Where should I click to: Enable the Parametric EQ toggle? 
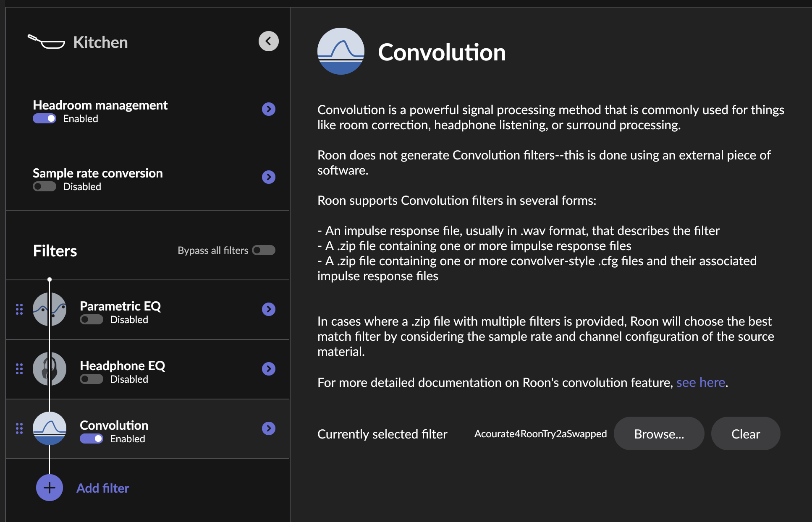point(92,320)
